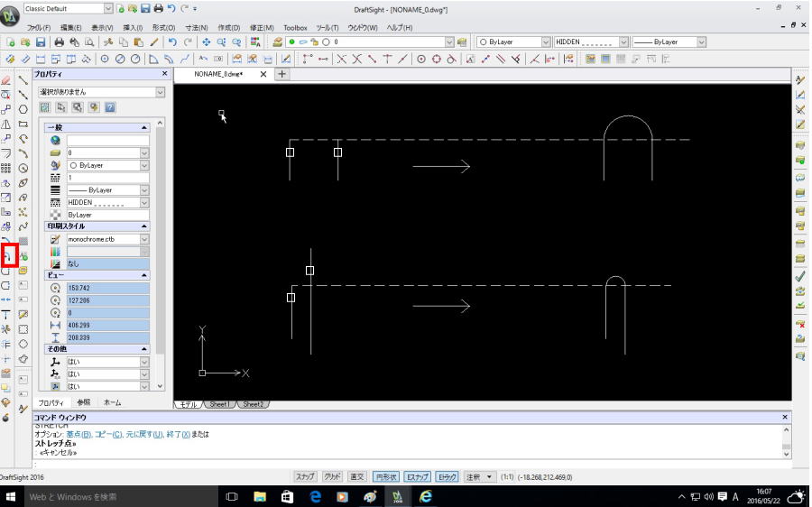
Task: Open the Toolbox menu
Action: click(295, 27)
